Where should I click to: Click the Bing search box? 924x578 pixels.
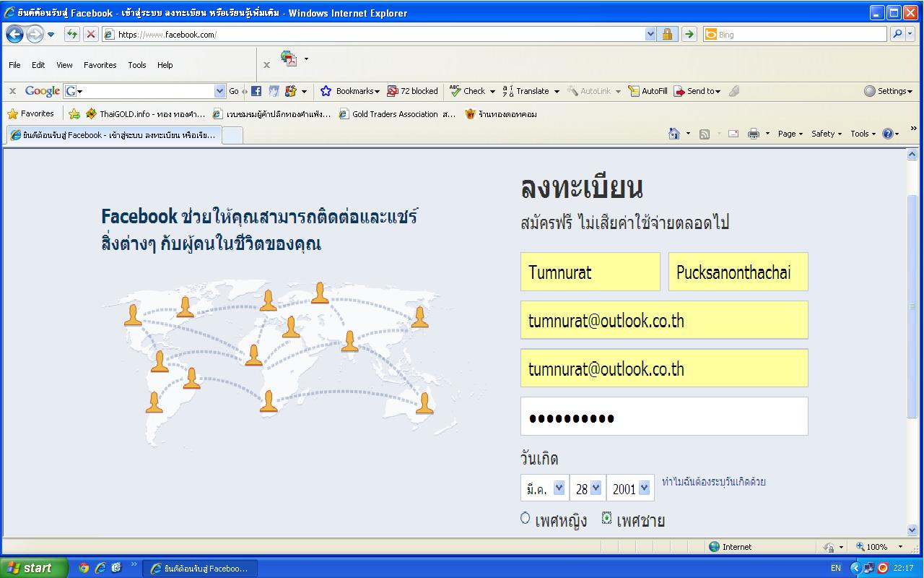coord(796,34)
